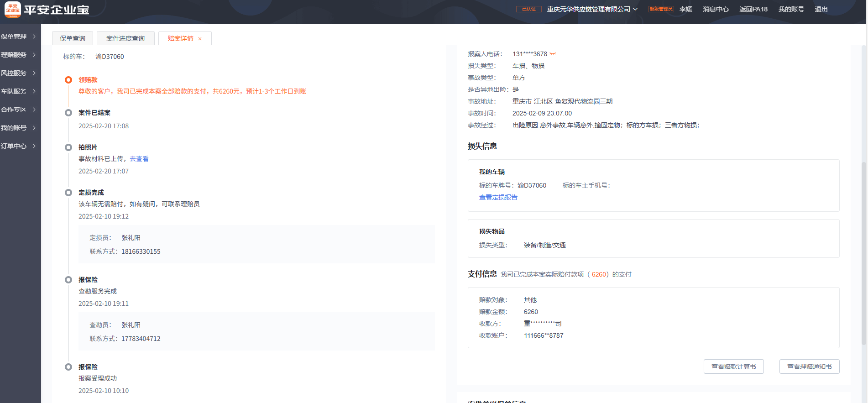Open the company name dropdown in header
The height and width of the screenshot is (403, 868).
pyautogui.click(x=592, y=9)
